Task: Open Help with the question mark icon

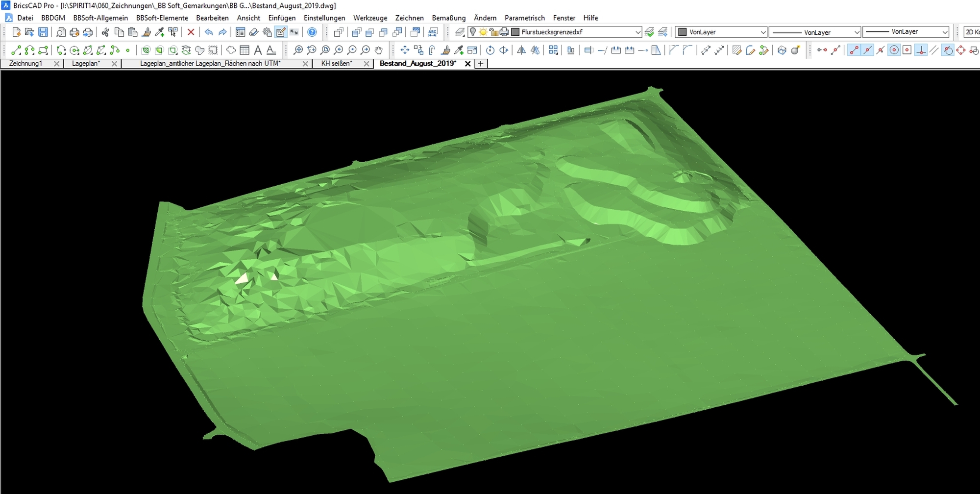Action: (x=312, y=32)
